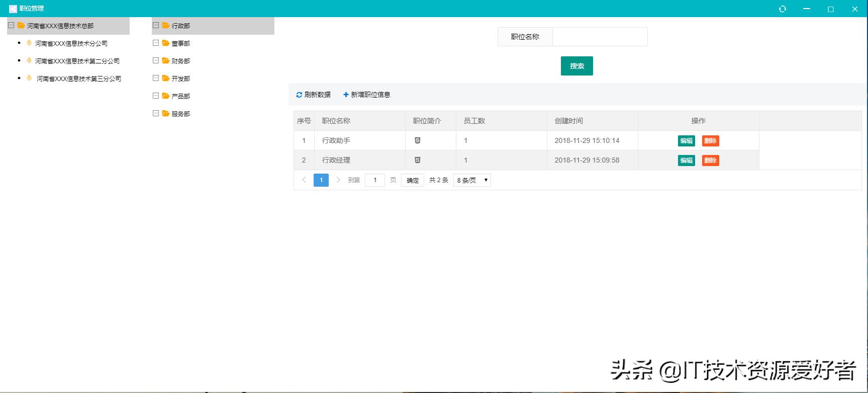Click the 开发部 folder icon

coord(166,78)
